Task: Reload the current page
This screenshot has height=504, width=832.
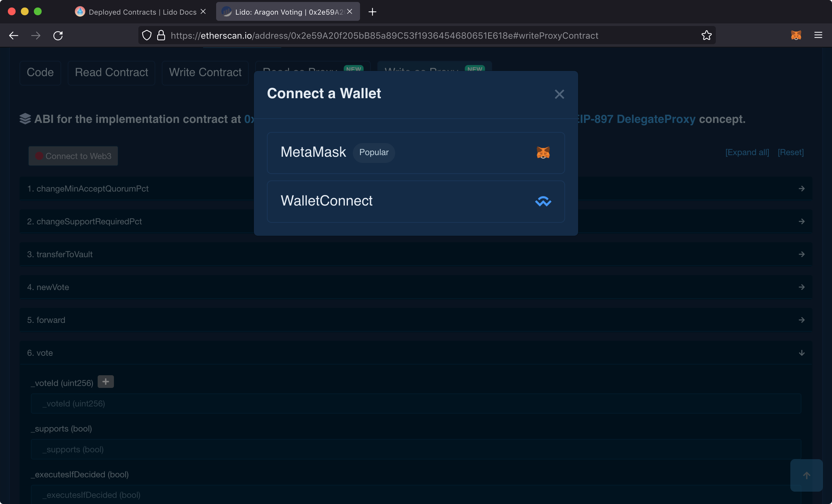Action: point(58,35)
